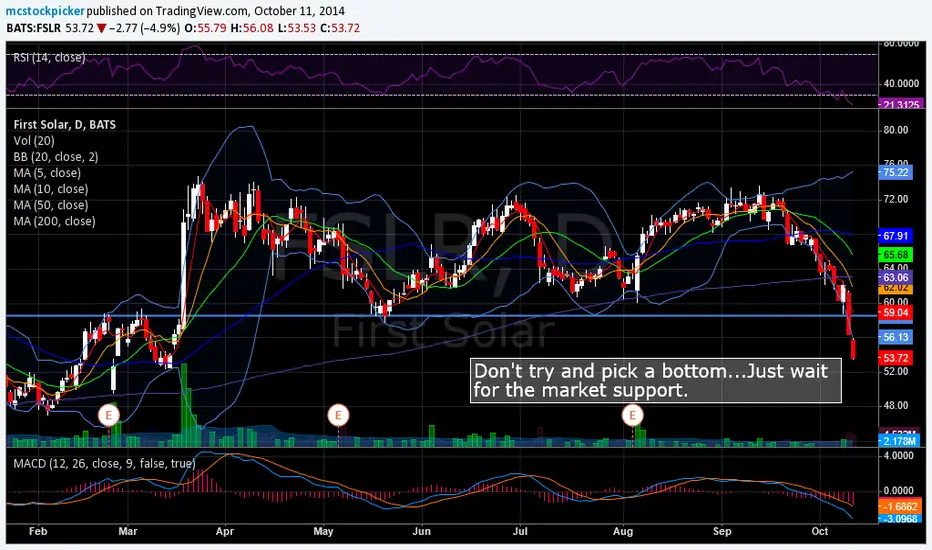Click the L:53.53 low value in header
The height and width of the screenshot is (550, 932).
point(297,28)
